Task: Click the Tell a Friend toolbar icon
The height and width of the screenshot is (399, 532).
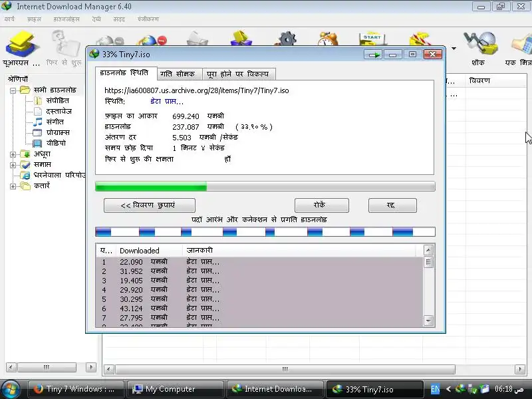Action: tap(522, 43)
